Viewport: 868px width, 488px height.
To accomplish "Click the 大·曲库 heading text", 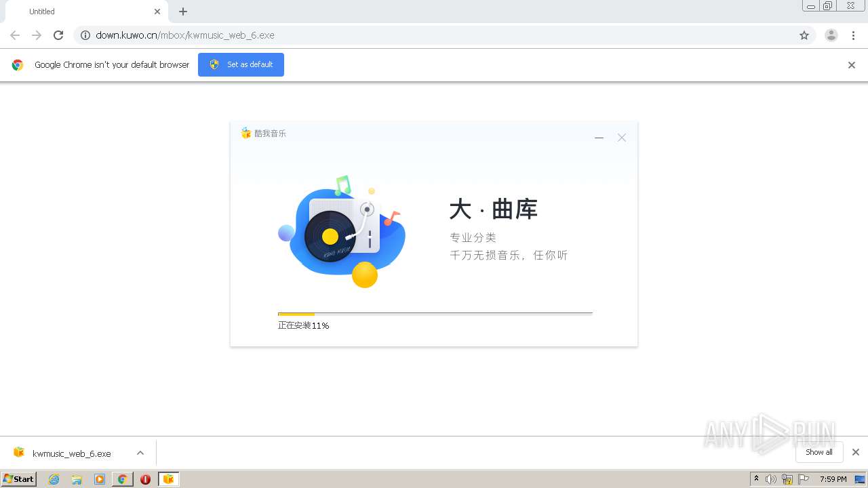I will 494,209.
